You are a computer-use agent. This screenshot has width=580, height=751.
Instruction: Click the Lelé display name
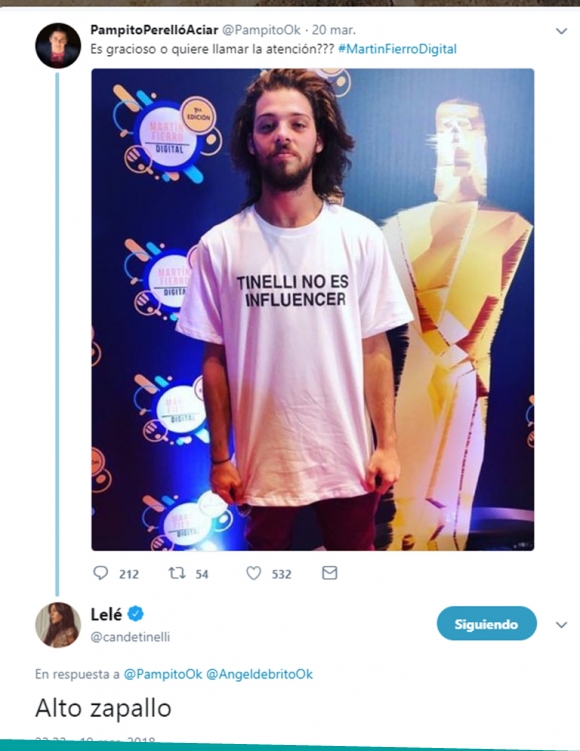coord(106,614)
